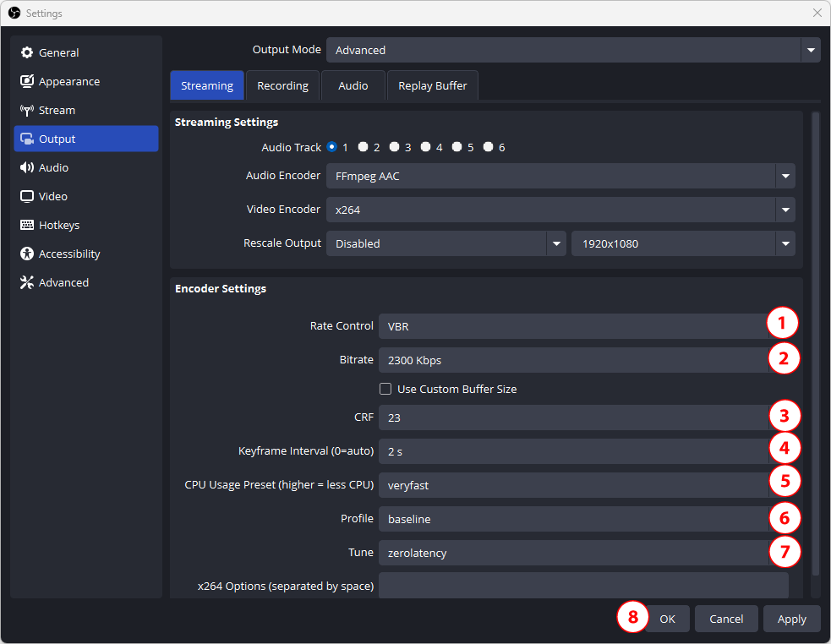Click the OBS logo in title bar
This screenshot has height=644, width=831.
[14, 13]
